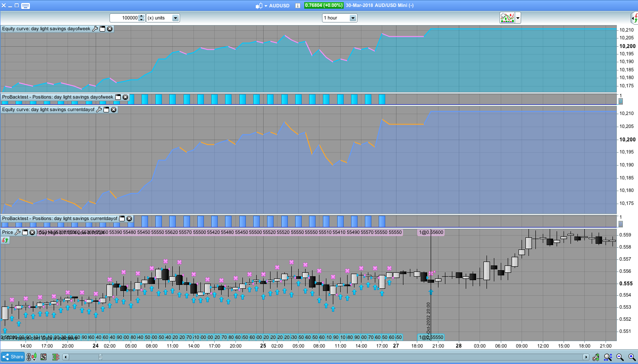Viewport: 638px width, 364px height.
Task: Click the 0.76804 (+0.00%) price badge
Action: [324, 6]
